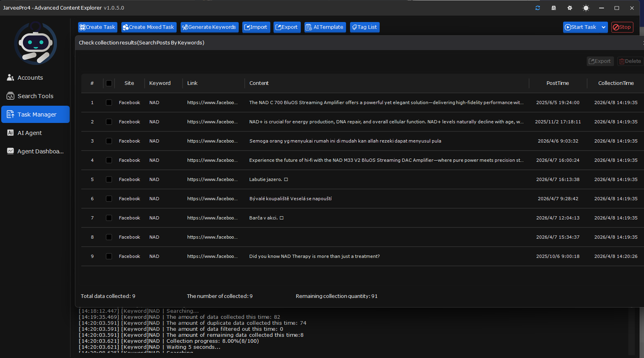This screenshot has width=644, height=358.
Task: Click Generate Keywords in toolbar
Action: point(209,27)
